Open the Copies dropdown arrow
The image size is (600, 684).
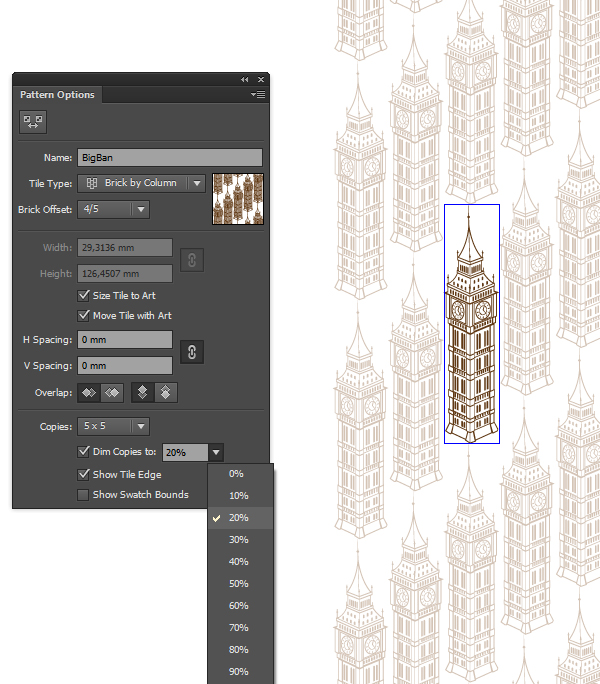(141, 426)
